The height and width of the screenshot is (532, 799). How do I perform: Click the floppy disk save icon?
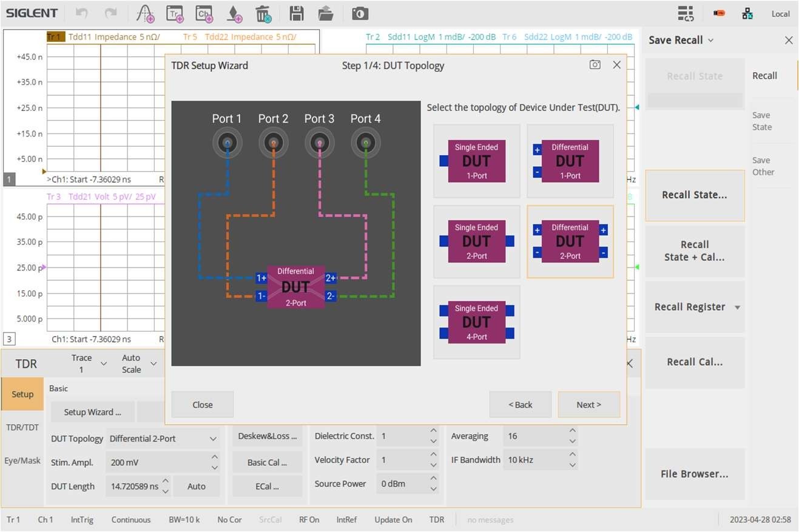click(296, 13)
